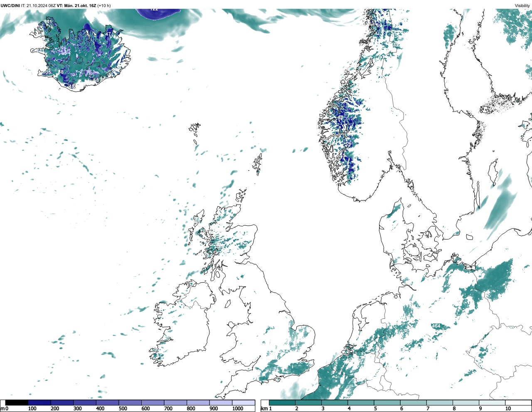Image resolution: width=532 pixels, height=412 pixels.
Task: Pick the 500–600 m legend color block
Action: point(130,402)
